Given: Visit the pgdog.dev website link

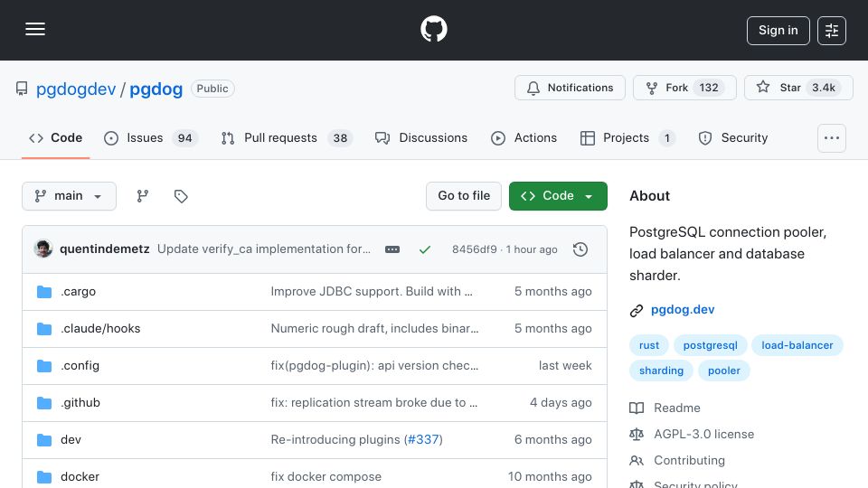Looking at the screenshot, I should (x=683, y=310).
